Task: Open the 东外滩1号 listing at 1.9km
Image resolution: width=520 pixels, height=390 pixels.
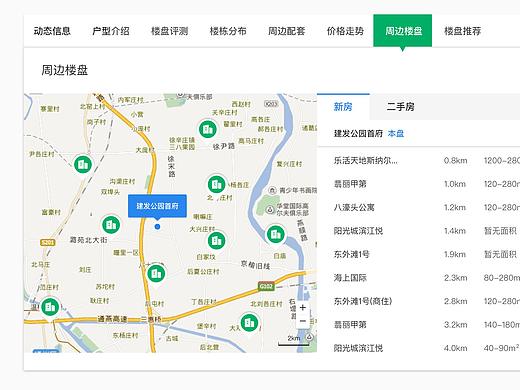Action: (352, 254)
